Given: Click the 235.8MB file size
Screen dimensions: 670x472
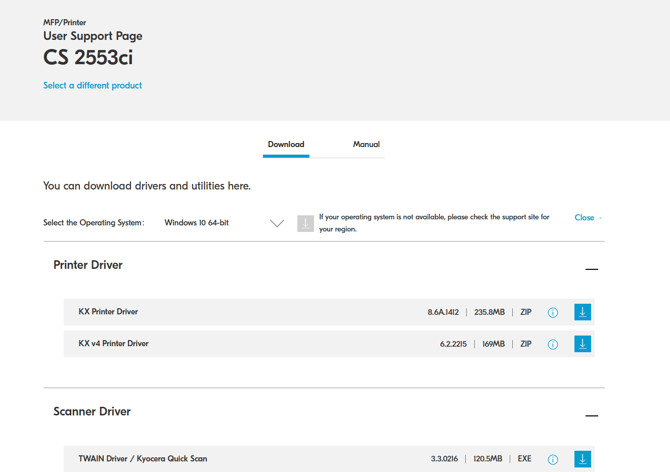Looking at the screenshot, I should [x=489, y=312].
